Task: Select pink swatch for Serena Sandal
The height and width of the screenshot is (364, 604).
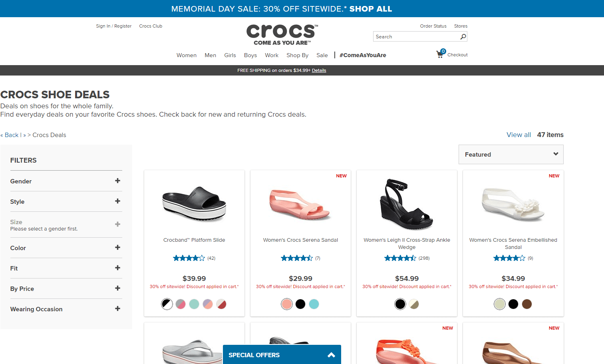Action: 287,304
